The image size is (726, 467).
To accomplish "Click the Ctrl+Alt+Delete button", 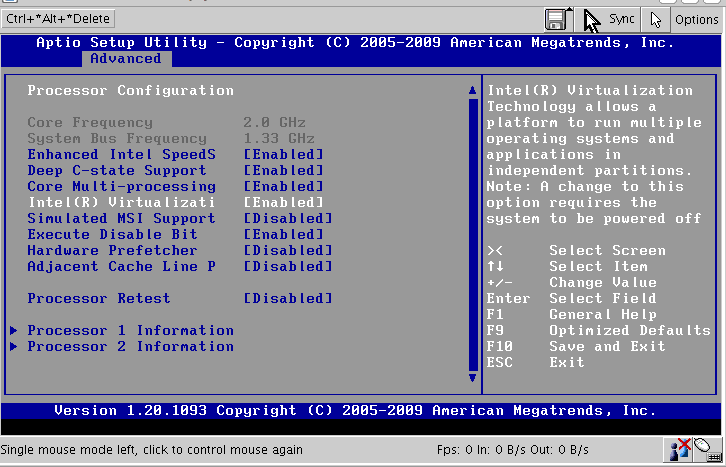I will 58,19.
